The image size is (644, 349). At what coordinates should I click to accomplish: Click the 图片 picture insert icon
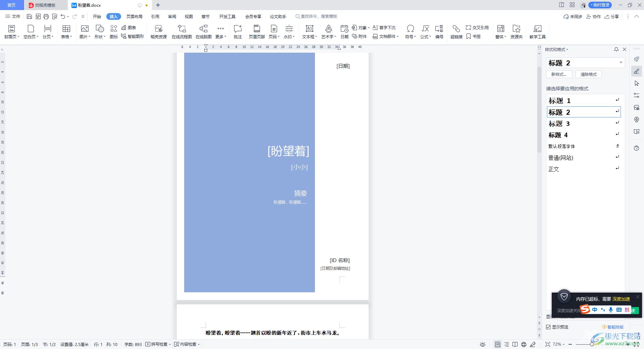click(85, 29)
